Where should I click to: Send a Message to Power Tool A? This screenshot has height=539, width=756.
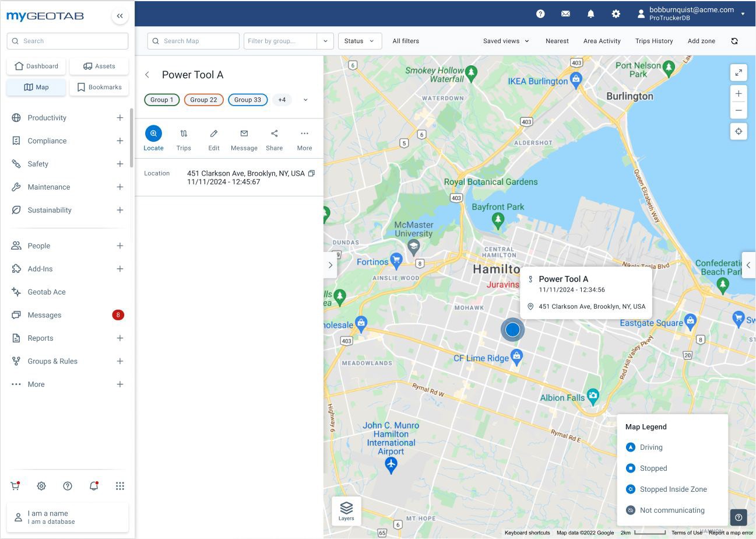coord(244,139)
